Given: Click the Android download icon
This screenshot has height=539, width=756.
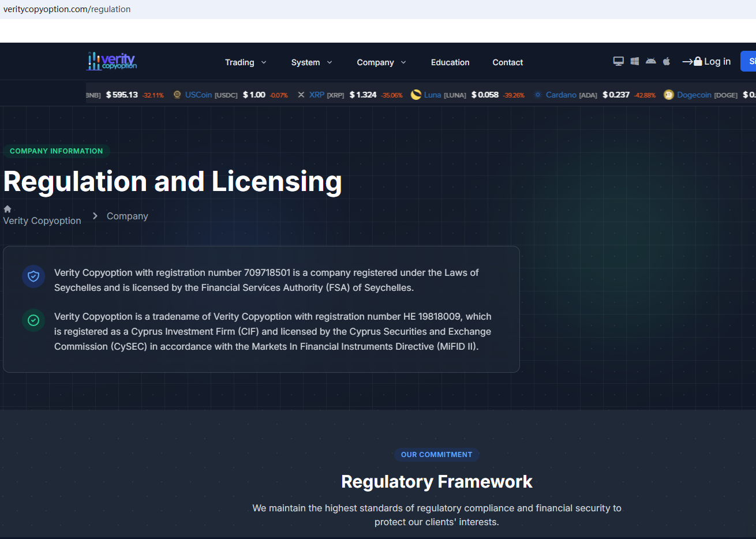Looking at the screenshot, I should click(x=650, y=61).
